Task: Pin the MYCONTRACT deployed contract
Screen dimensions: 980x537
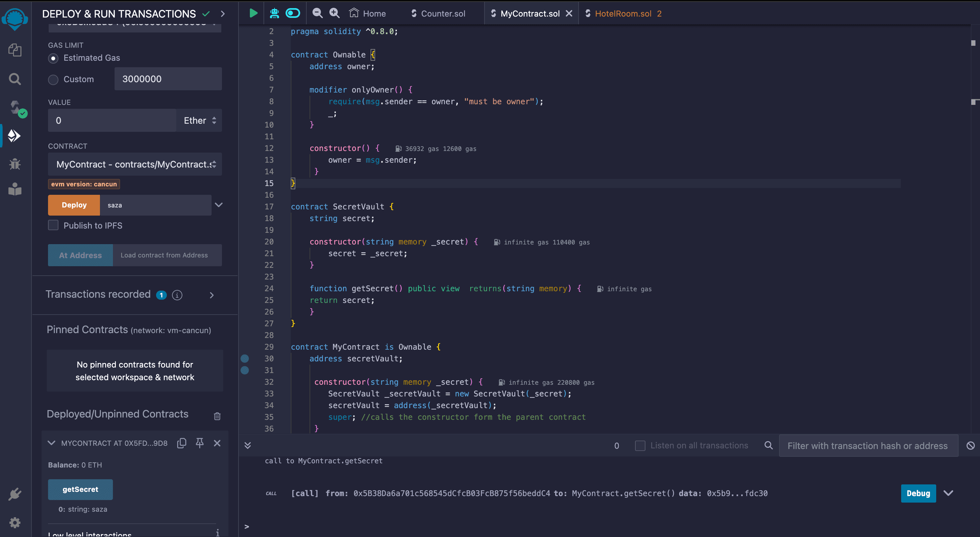Action: [200, 443]
